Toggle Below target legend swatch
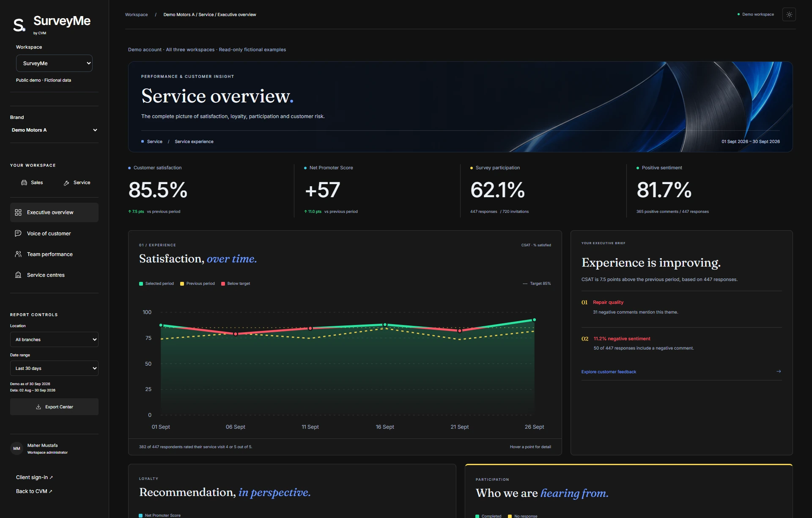812x518 pixels. click(223, 284)
